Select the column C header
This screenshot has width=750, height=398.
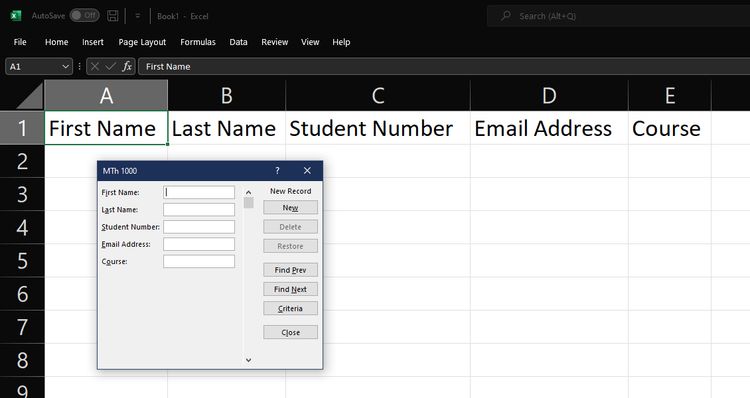pos(378,96)
